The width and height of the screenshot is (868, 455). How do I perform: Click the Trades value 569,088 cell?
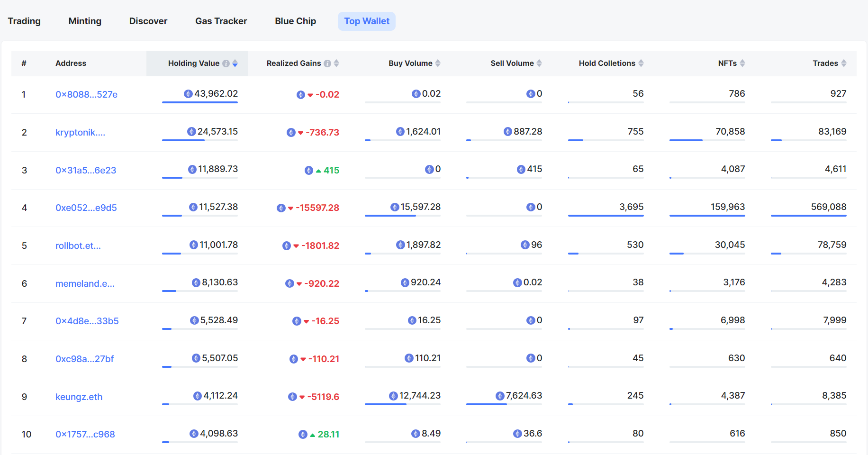point(828,207)
